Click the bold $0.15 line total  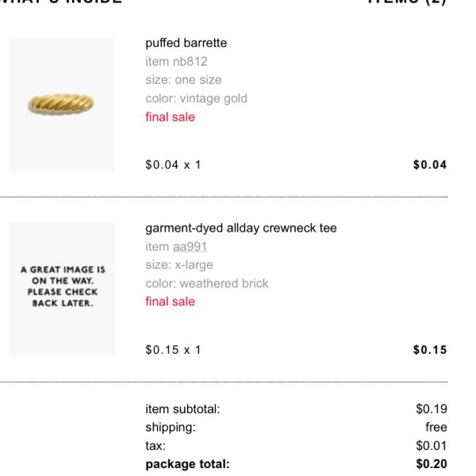(430, 350)
